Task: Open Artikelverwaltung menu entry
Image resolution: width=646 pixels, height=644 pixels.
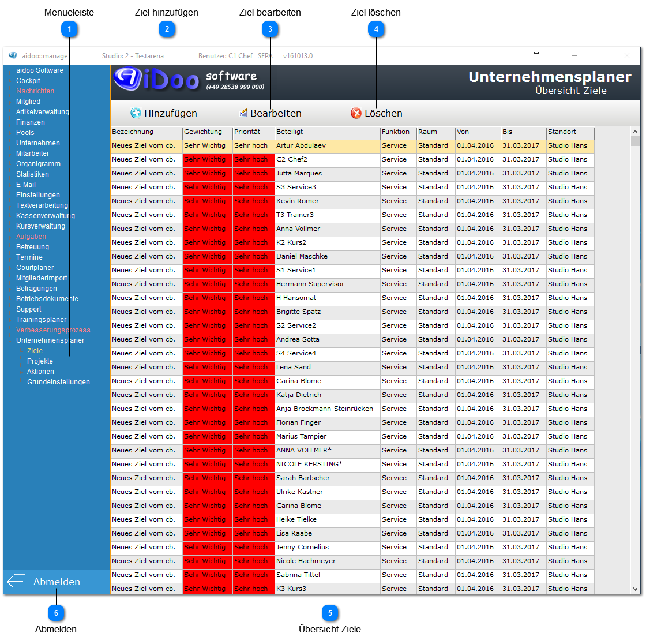Action: (x=43, y=112)
